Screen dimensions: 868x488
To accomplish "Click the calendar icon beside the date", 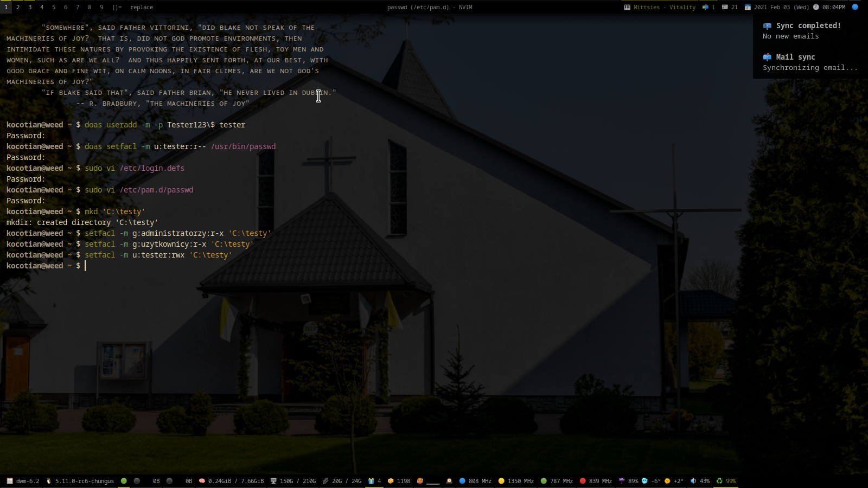I will [x=748, y=7].
